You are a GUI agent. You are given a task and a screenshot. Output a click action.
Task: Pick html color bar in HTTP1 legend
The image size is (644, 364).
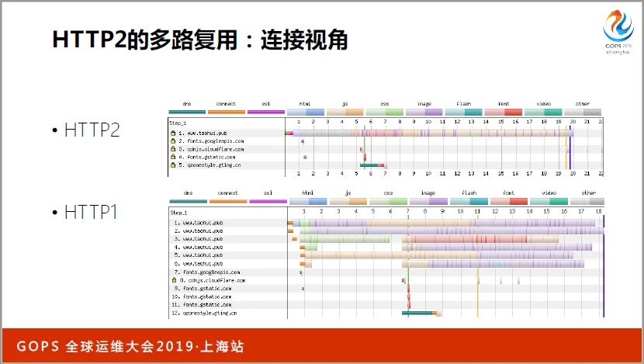coord(308,201)
